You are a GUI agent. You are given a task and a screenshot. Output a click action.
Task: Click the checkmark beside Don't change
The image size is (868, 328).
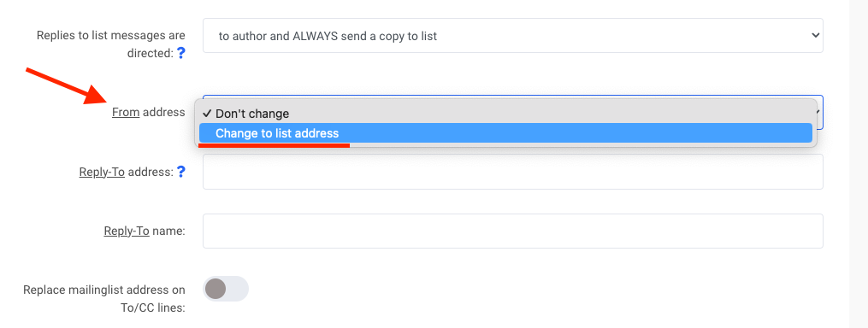(207, 114)
